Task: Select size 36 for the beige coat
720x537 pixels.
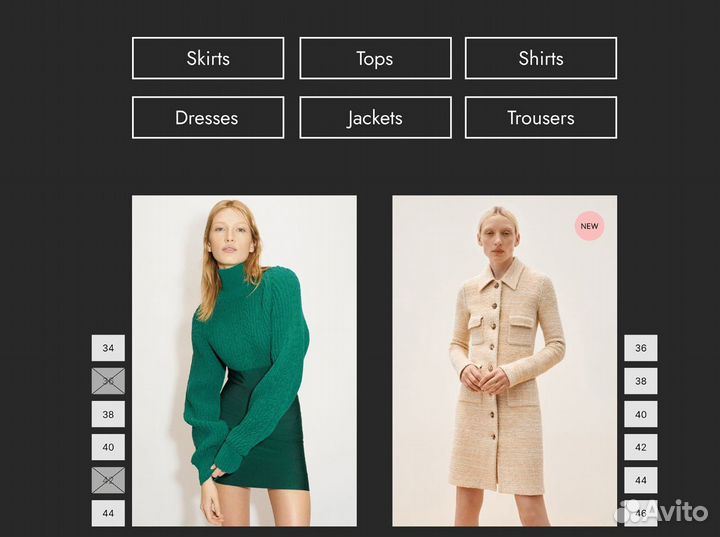Action: tap(641, 348)
